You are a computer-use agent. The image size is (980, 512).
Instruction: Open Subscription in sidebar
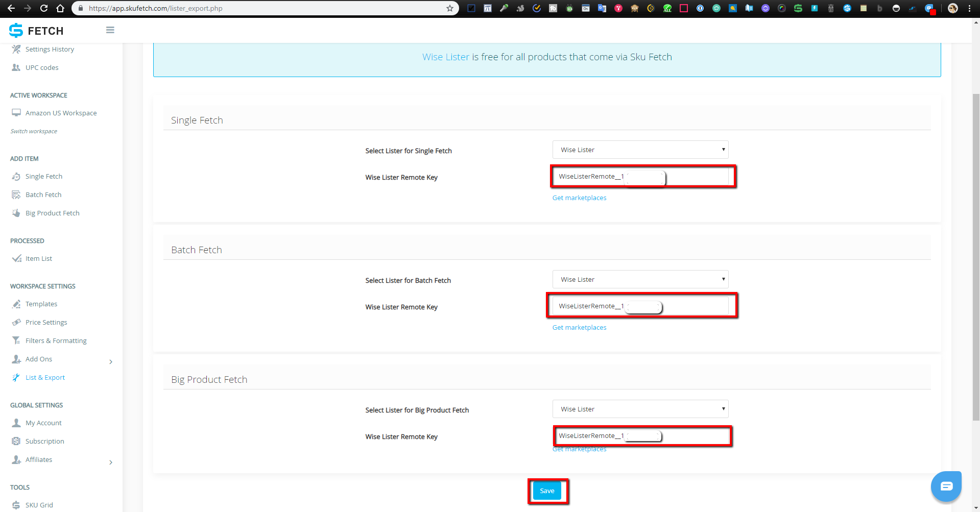pyautogui.click(x=45, y=441)
